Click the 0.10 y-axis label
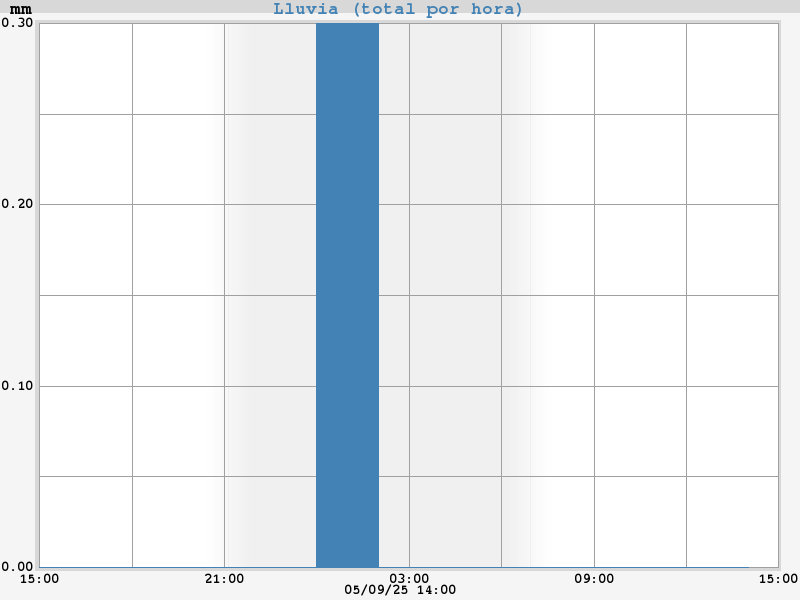Viewport: 800px width, 600px height. pyautogui.click(x=17, y=386)
